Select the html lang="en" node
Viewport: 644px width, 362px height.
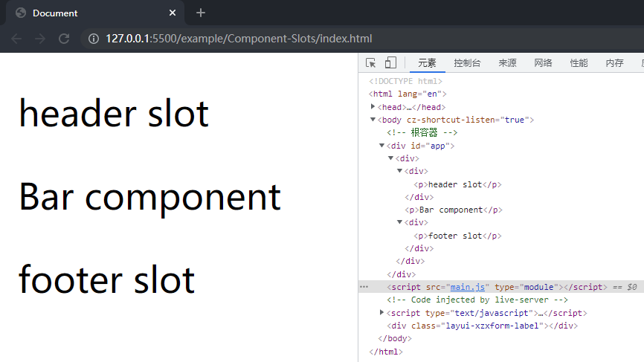[x=408, y=94]
